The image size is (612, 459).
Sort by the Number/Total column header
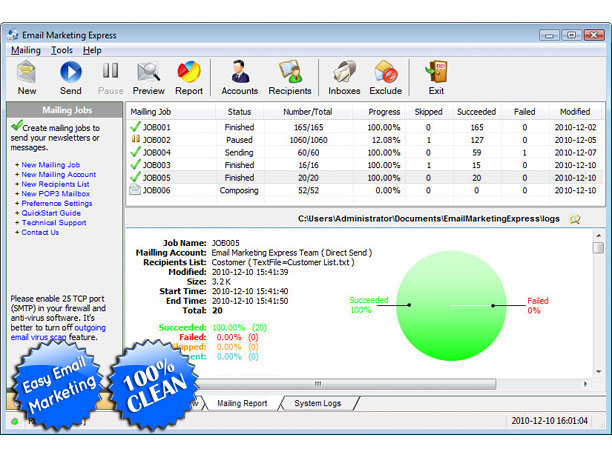pyautogui.click(x=308, y=112)
